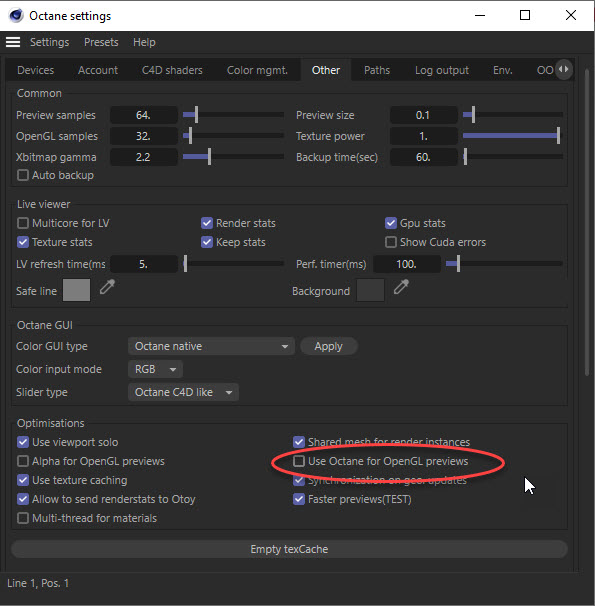The width and height of the screenshot is (595, 606).
Task: Switch to the Log output tab
Action: point(442,70)
